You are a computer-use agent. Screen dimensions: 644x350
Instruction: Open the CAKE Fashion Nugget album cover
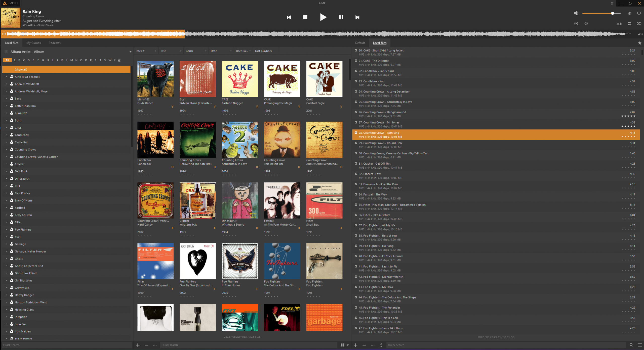click(240, 79)
